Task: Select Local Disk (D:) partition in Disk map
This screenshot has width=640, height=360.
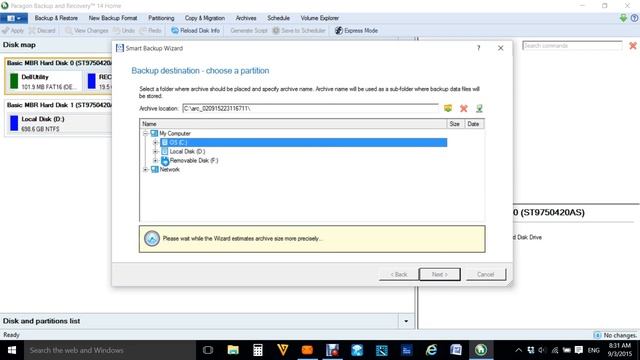Action: pos(59,124)
